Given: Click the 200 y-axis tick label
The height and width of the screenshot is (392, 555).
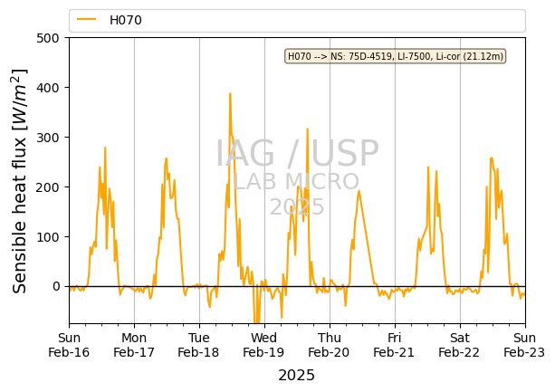Looking at the screenshot, I should point(48,187).
